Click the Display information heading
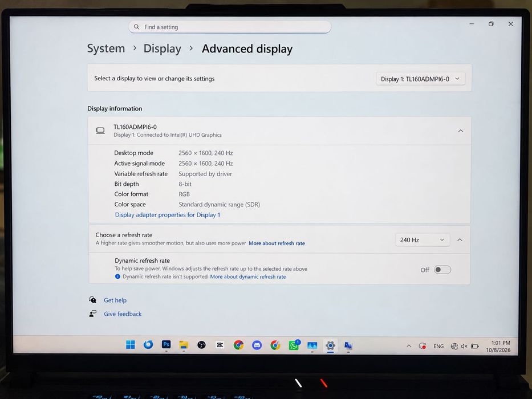Viewport: 532px width, 399px height. (x=115, y=108)
